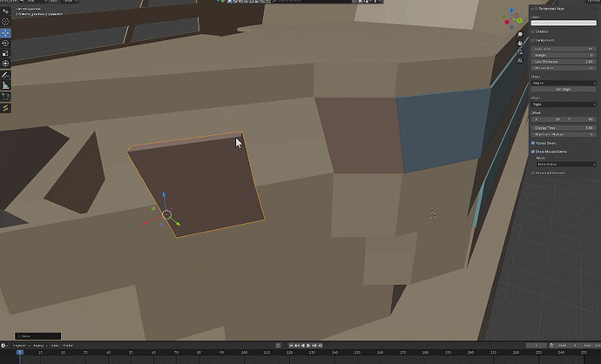This screenshot has width=601, height=364.
Task: Open the Keying menu in timeline
Action: click(39, 346)
